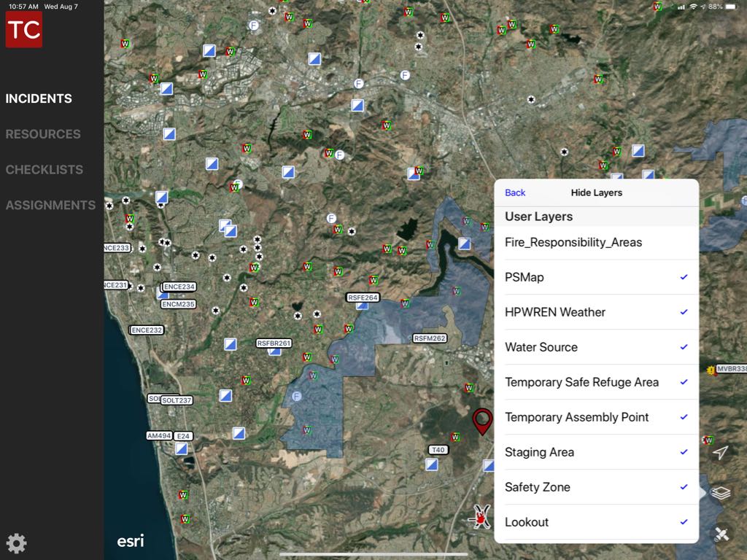
Task: Tap the ENCE232 unit label
Action: pos(147,330)
